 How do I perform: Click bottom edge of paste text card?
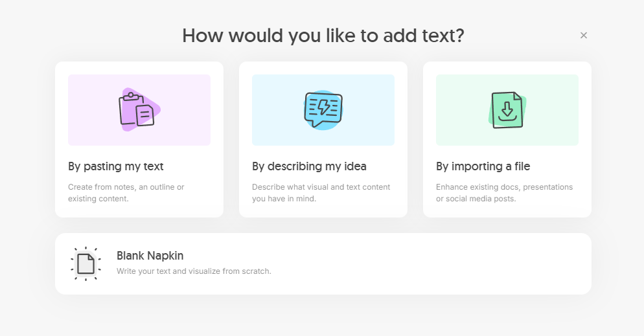(x=139, y=215)
